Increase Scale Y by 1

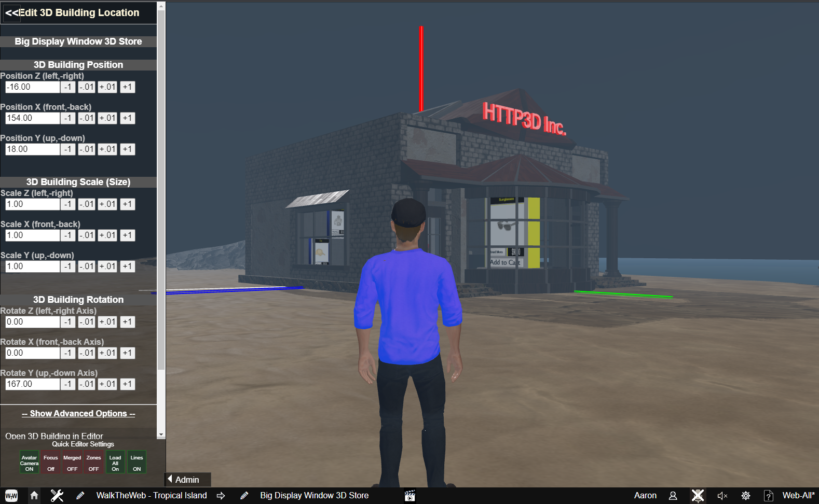coord(128,267)
